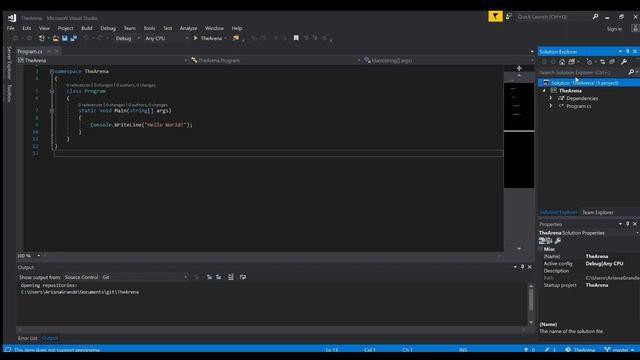
Task: Open the TheArena.Program type navigation dropdown
Action: click(276, 60)
